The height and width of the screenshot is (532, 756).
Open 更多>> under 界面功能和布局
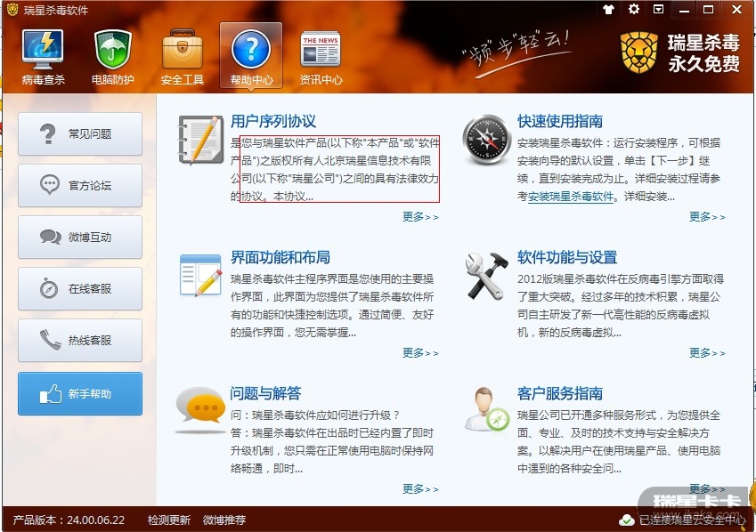point(420,353)
